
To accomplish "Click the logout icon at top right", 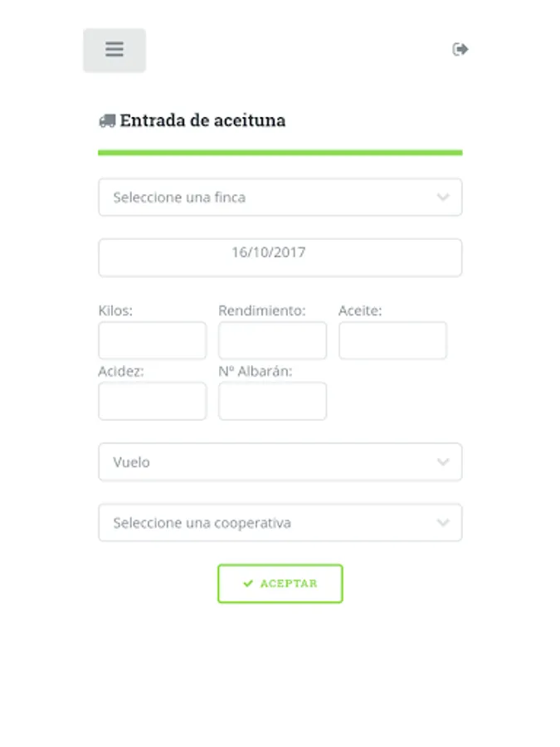I will (460, 50).
